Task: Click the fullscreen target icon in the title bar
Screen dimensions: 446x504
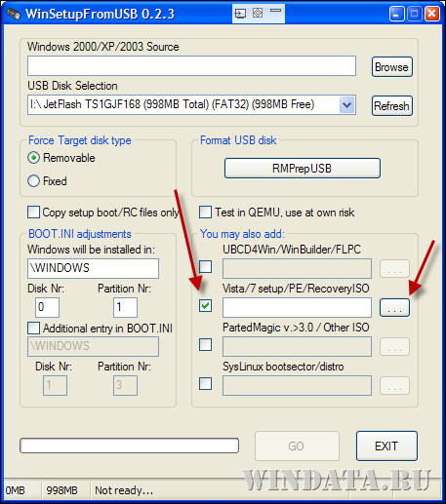Action: pyautogui.click(x=258, y=13)
